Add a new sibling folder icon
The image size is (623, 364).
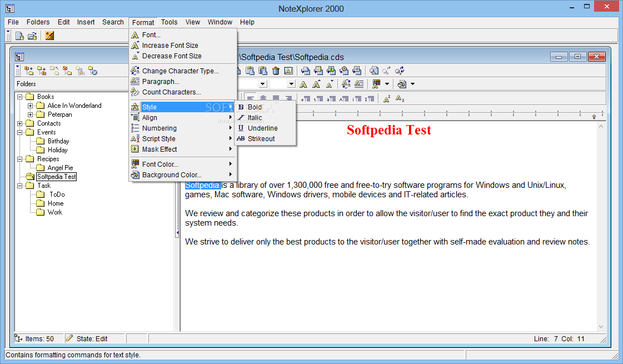(x=28, y=71)
